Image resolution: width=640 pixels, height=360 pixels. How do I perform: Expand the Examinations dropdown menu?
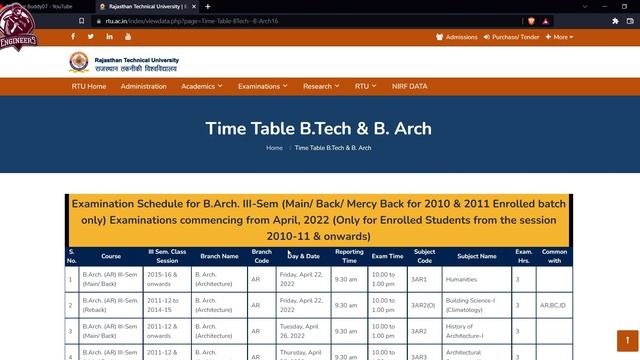click(x=263, y=87)
